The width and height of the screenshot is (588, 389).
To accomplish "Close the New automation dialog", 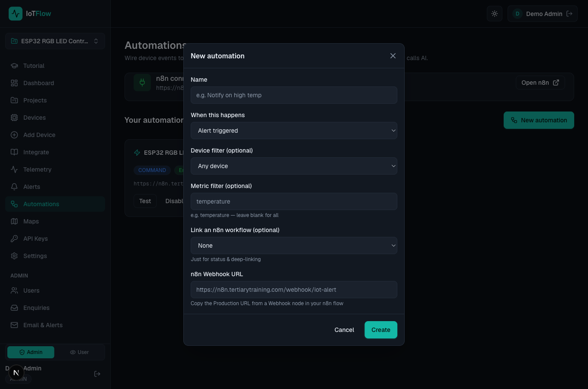I will 393,56.
